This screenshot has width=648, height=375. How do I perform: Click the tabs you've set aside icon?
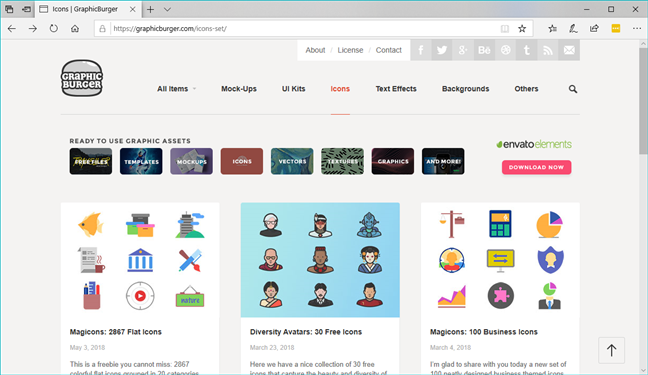pos(9,9)
